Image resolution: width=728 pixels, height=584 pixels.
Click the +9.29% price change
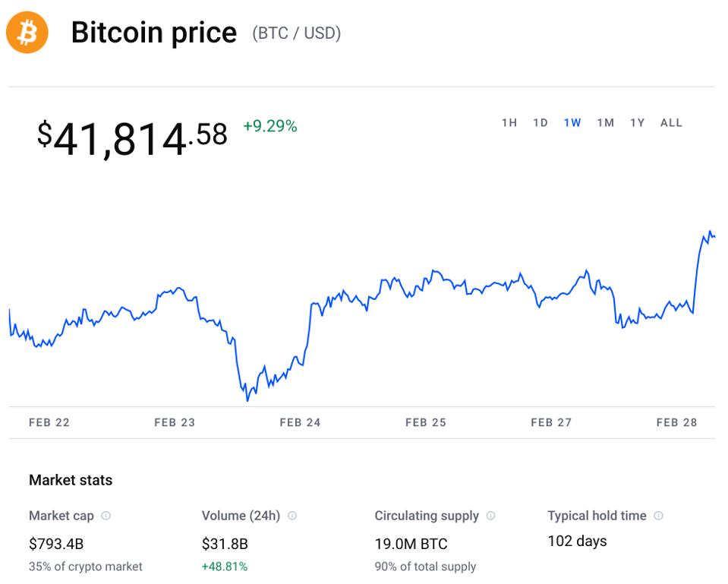pyautogui.click(x=269, y=127)
